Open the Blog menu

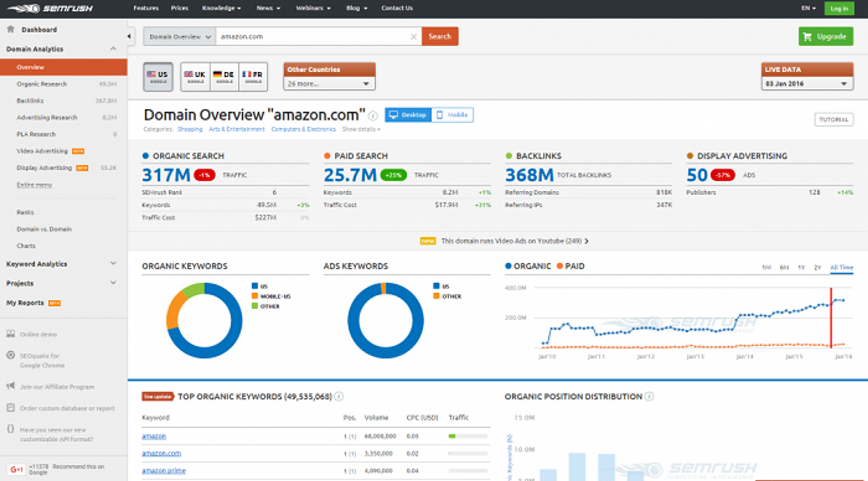(356, 8)
